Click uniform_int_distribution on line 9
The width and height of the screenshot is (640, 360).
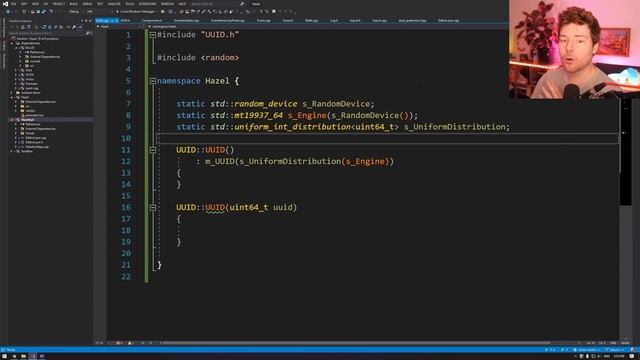[292, 127]
